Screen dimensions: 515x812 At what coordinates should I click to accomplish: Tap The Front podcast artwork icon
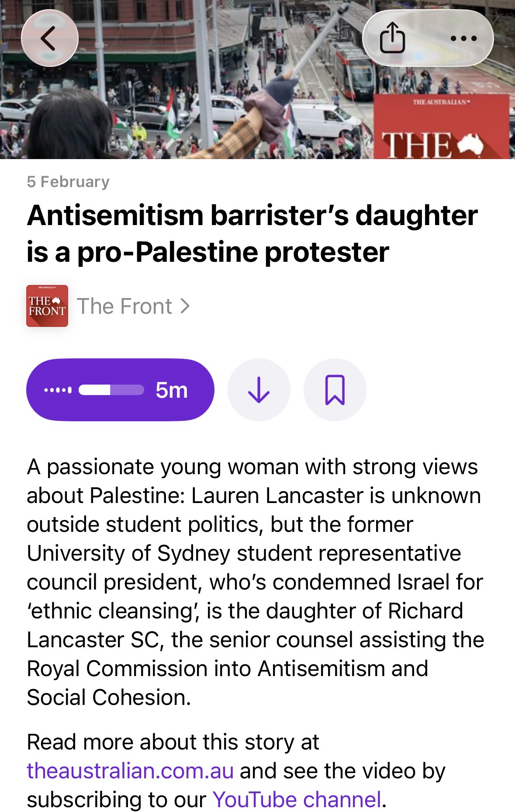point(47,306)
